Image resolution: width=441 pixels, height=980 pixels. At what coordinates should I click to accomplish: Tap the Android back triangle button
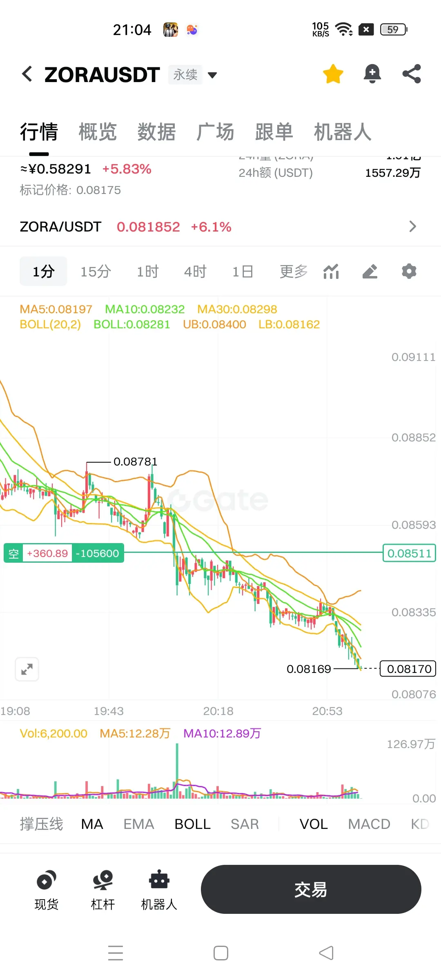pyautogui.click(x=326, y=953)
